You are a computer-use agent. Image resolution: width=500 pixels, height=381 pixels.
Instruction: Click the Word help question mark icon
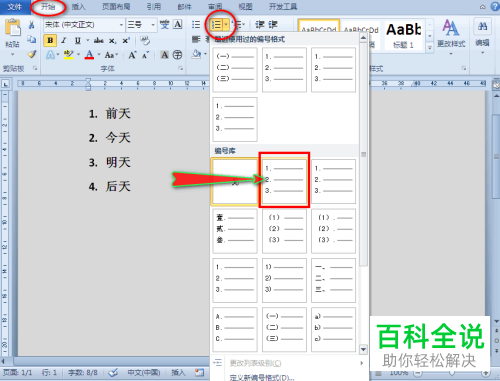point(495,7)
